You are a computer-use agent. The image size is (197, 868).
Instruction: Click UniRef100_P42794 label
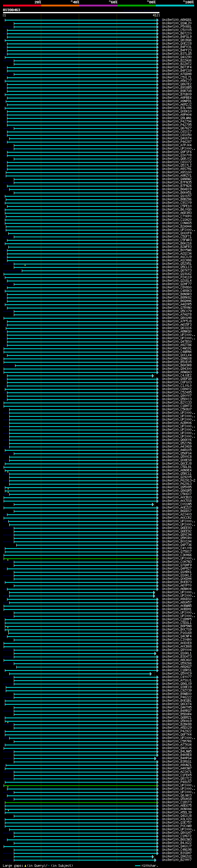click(176, 121)
